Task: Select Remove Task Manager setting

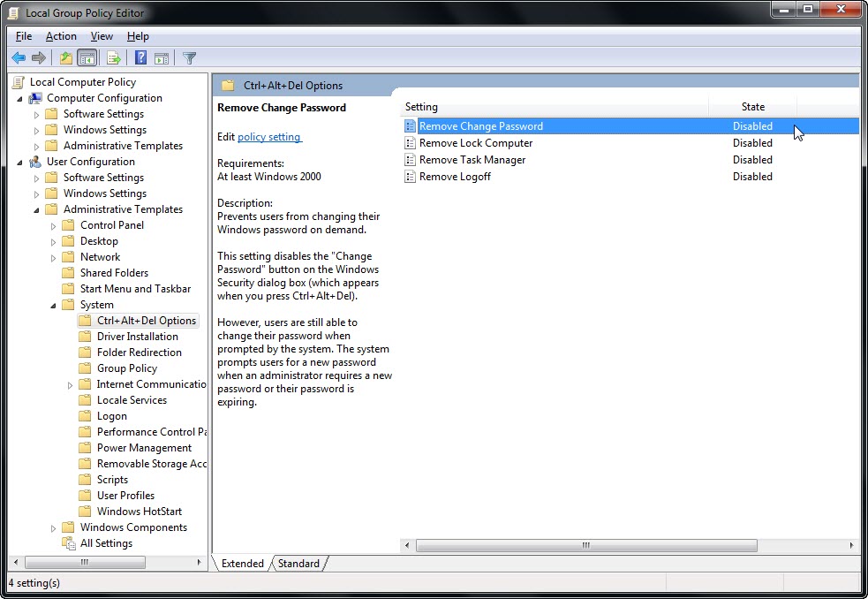Action: point(472,160)
